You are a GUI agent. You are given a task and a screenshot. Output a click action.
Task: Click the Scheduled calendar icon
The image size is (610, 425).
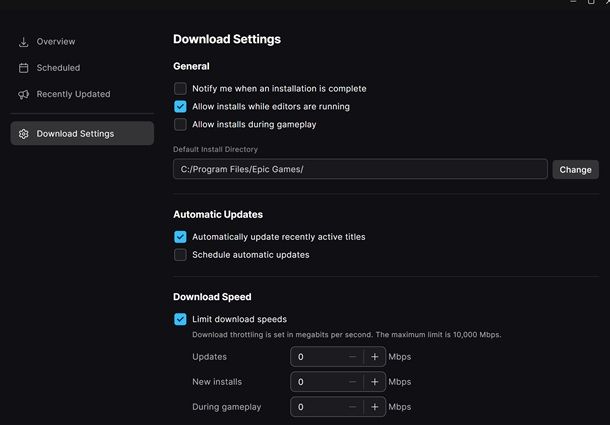[24, 68]
